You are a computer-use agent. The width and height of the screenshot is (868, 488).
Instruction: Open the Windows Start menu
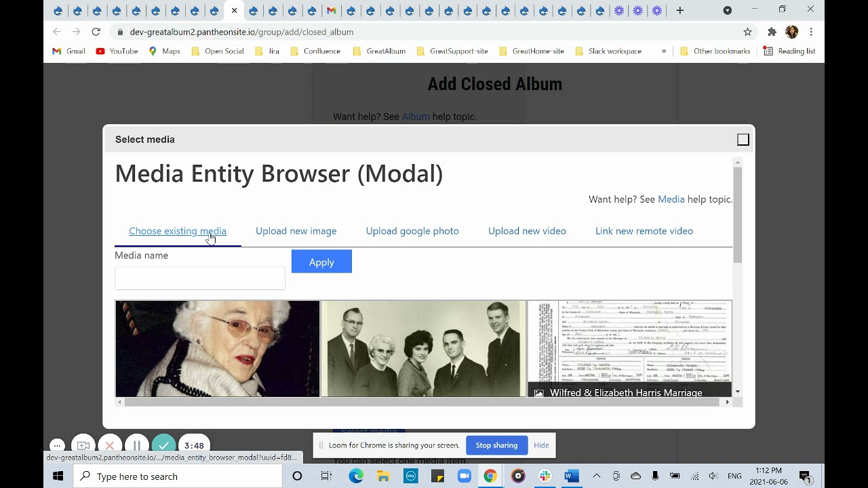click(58, 476)
